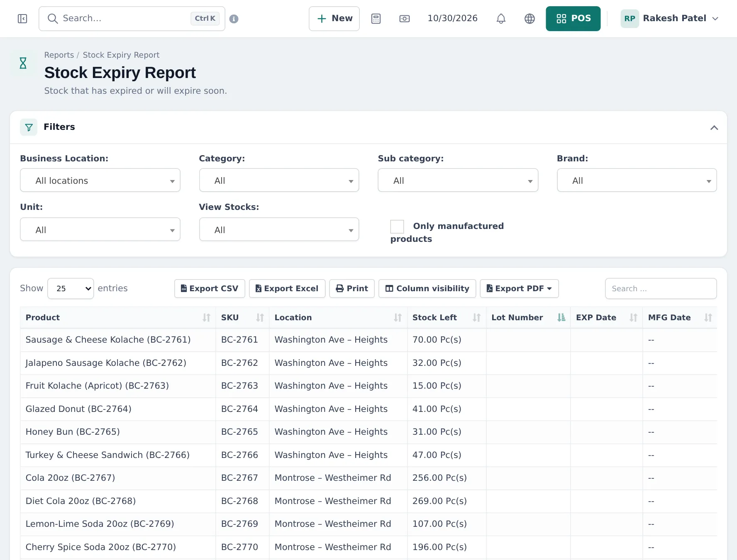Sort by MFG Date column arrows
The width and height of the screenshot is (737, 560).
pyautogui.click(x=708, y=318)
